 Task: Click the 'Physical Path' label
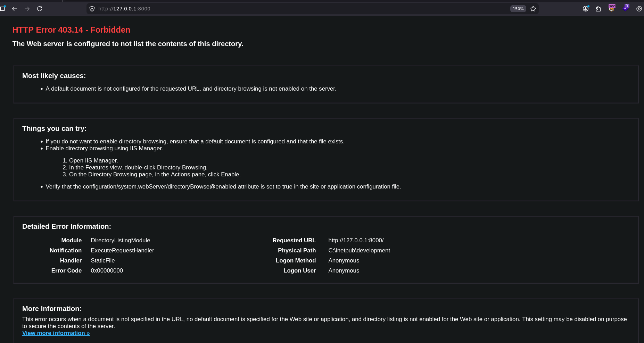(297, 250)
